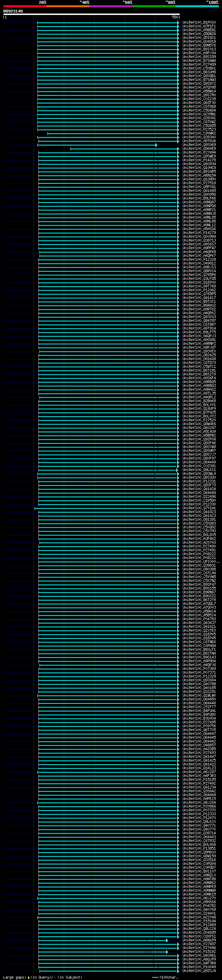Open hit UniRef100_Q04918
This screenshot has width=222, height=980.
(x=199, y=41)
